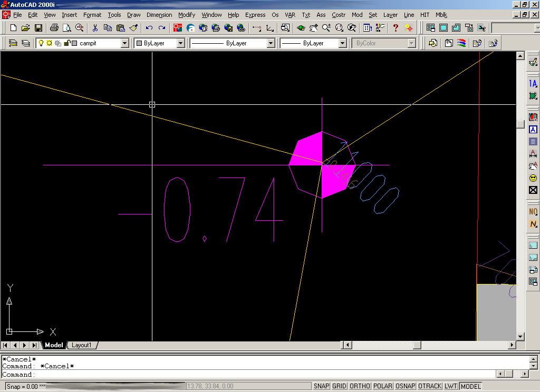The height and width of the screenshot is (392, 540).
Task: Open the Express menu
Action: [x=255, y=15]
